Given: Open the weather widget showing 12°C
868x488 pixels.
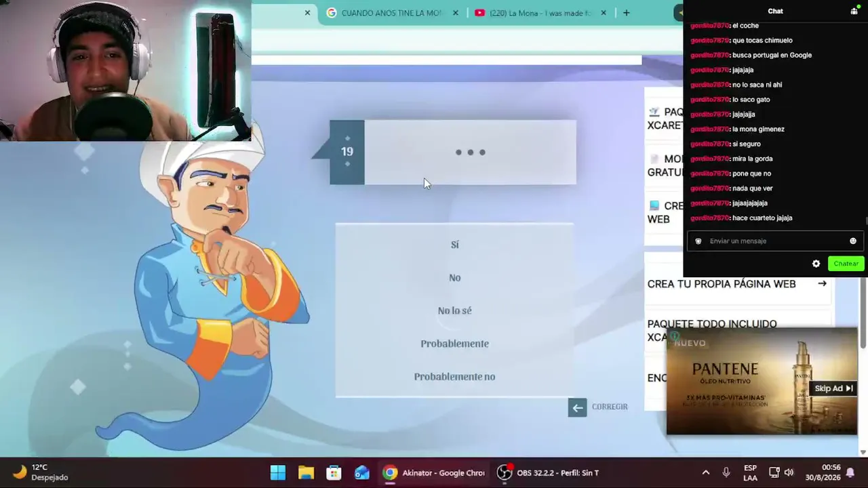Looking at the screenshot, I should coord(41,472).
